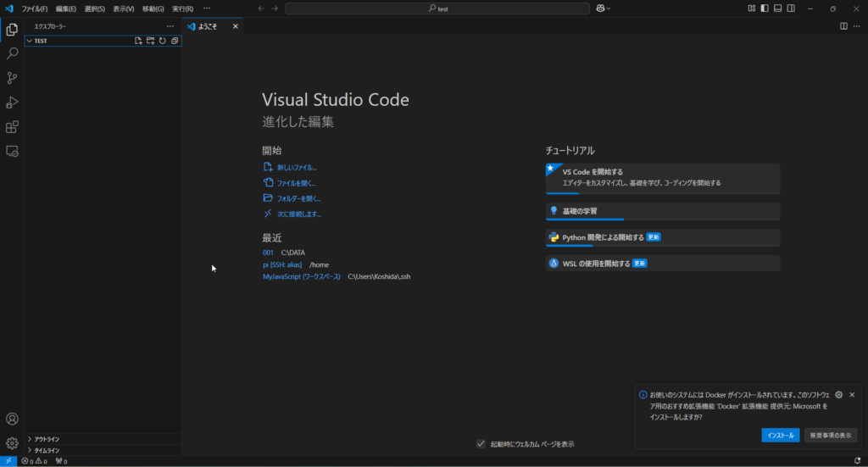Image resolution: width=868 pixels, height=467 pixels.
Task: Open recent MyJavaScript workspace
Action: (x=302, y=276)
